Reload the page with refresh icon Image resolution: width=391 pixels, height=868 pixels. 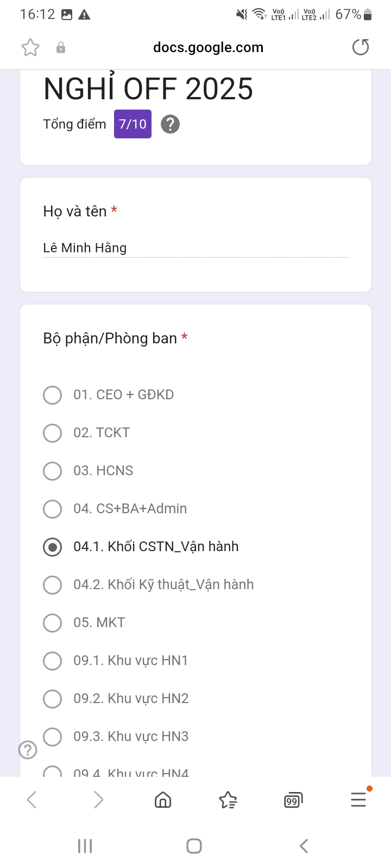pyautogui.click(x=361, y=48)
